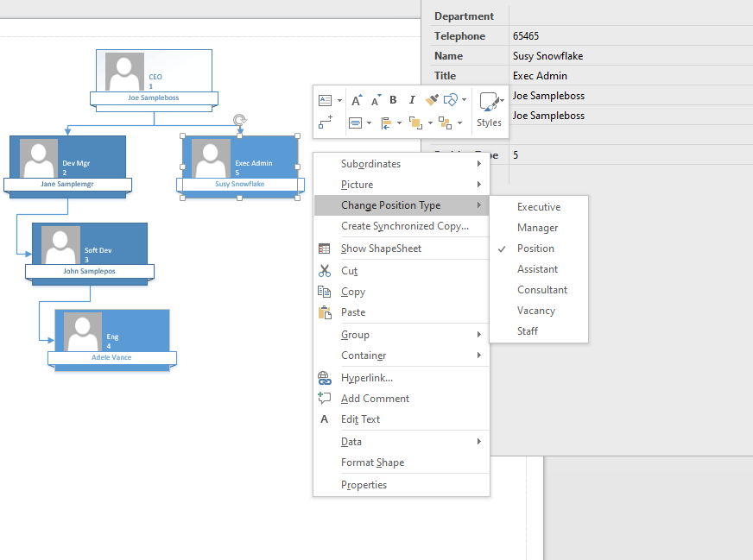Click the Paste clipboard icon
Screen dimensions: 753x560
tap(325, 312)
